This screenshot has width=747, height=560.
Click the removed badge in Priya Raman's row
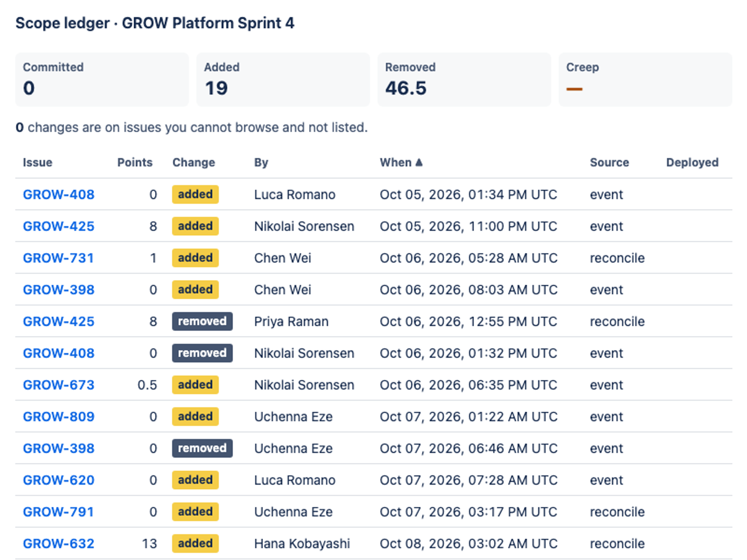pyautogui.click(x=202, y=321)
